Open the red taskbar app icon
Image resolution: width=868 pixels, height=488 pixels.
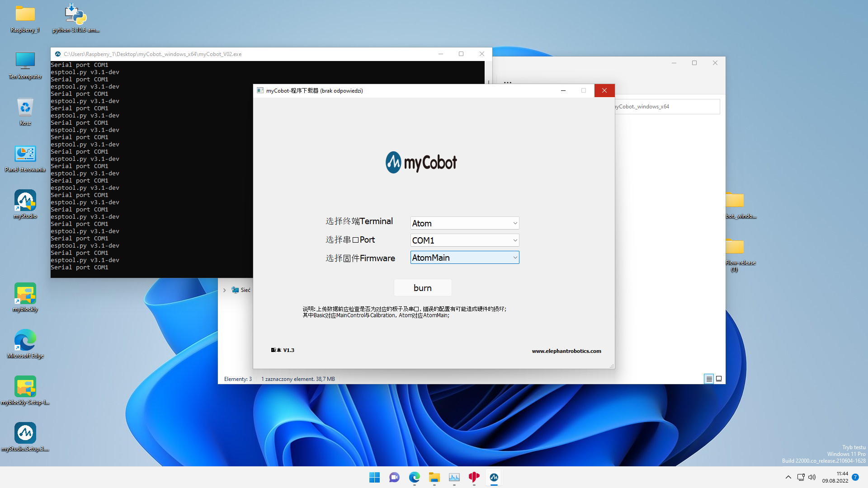pos(474,477)
